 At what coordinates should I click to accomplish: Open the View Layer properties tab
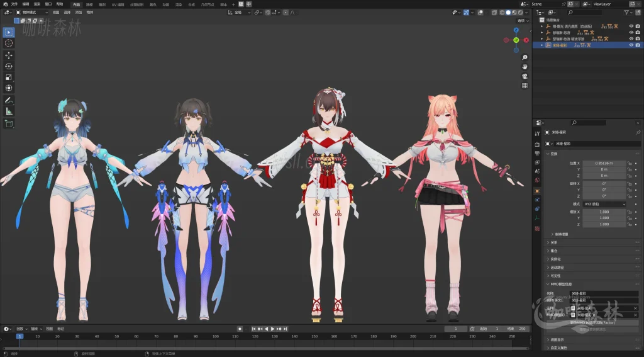pyautogui.click(x=537, y=162)
